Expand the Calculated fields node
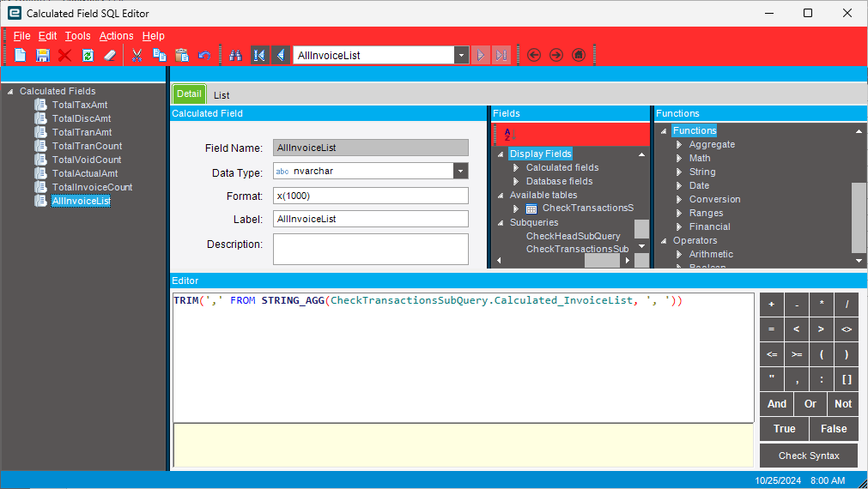 516,167
